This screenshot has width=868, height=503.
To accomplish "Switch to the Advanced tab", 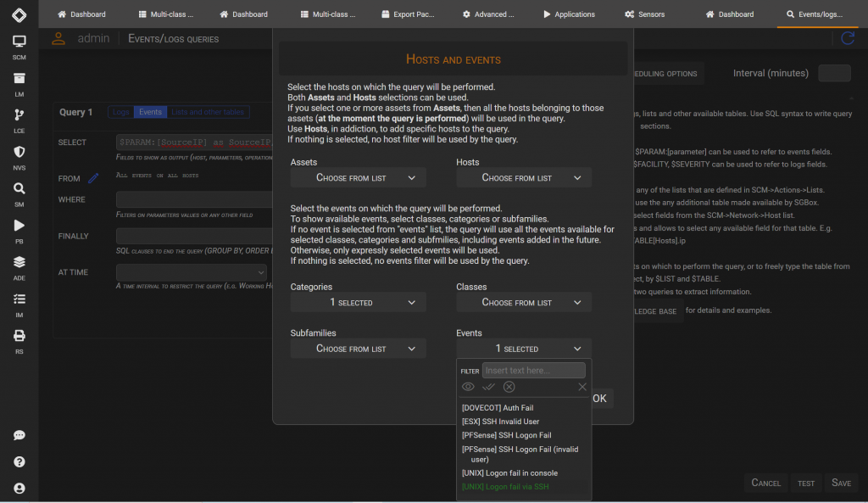I will point(488,14).
